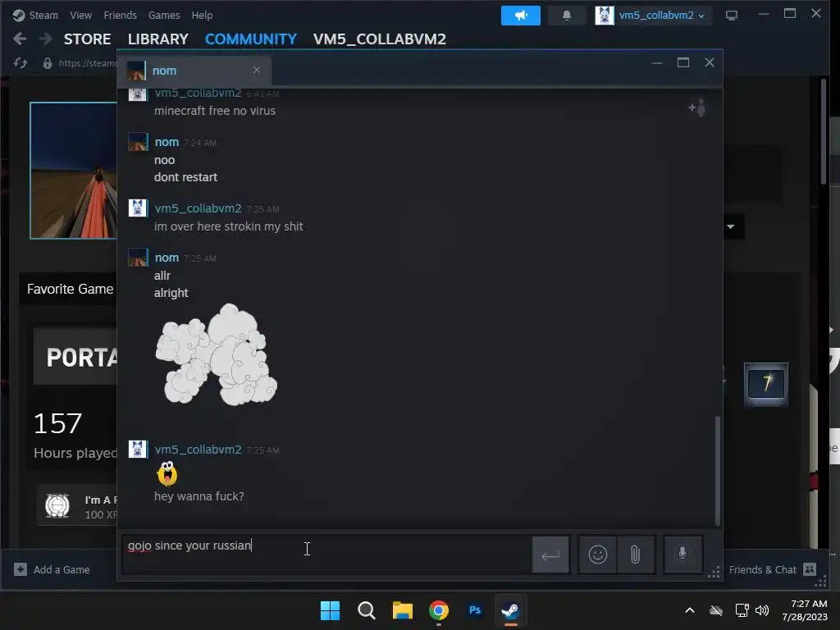
Task: Open the clock and date panel
Action: pos(806,610)
